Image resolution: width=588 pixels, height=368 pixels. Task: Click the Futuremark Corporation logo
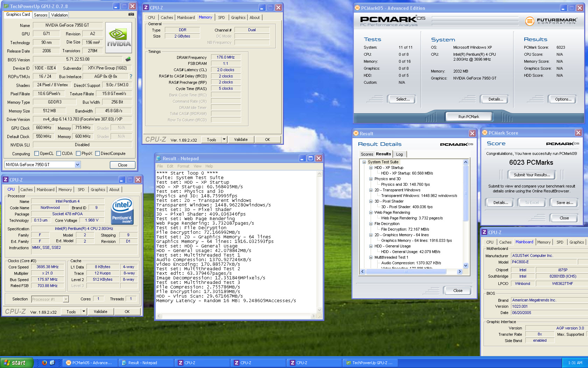(551, 21)
